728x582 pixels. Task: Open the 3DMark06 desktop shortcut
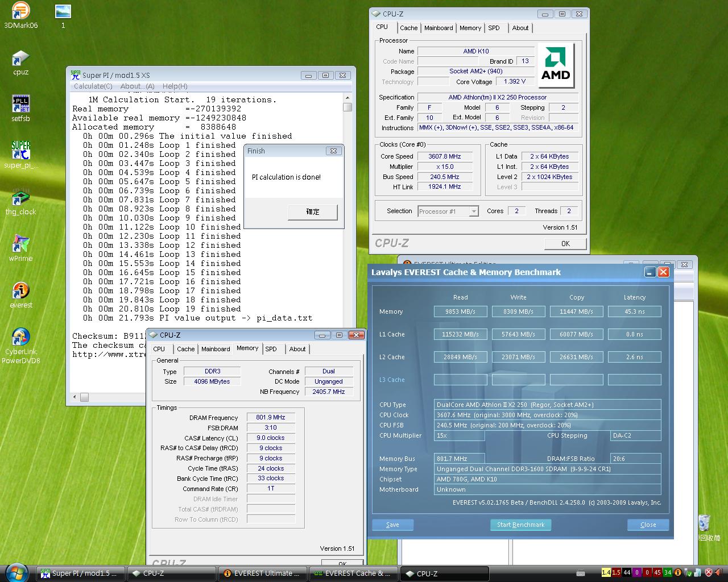point(20,15)
